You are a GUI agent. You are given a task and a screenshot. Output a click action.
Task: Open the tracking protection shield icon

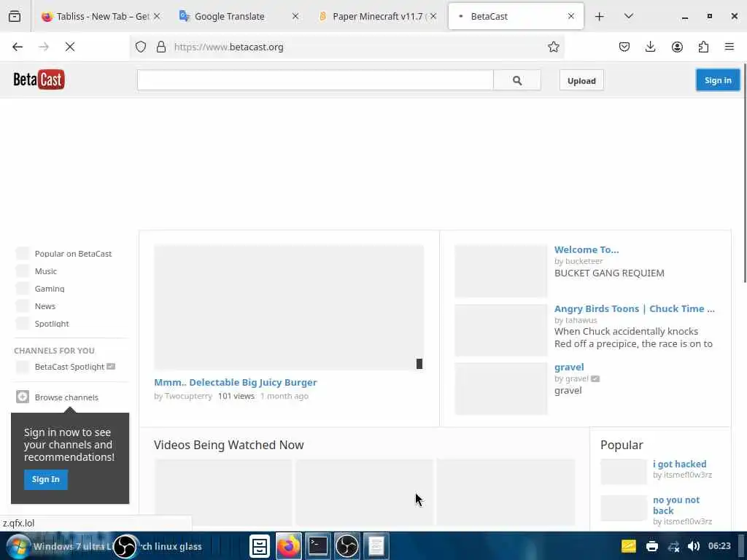141,47
